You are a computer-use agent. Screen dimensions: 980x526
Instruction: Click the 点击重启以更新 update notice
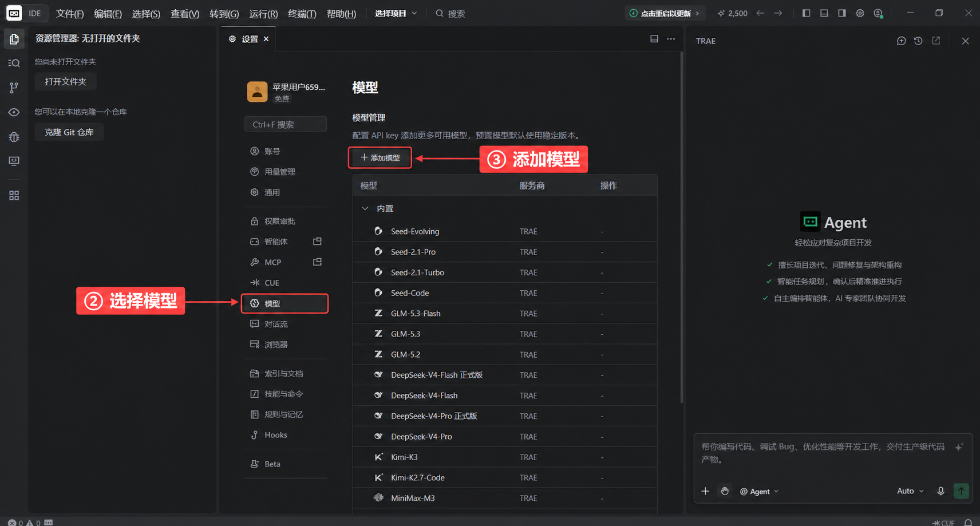665,13
